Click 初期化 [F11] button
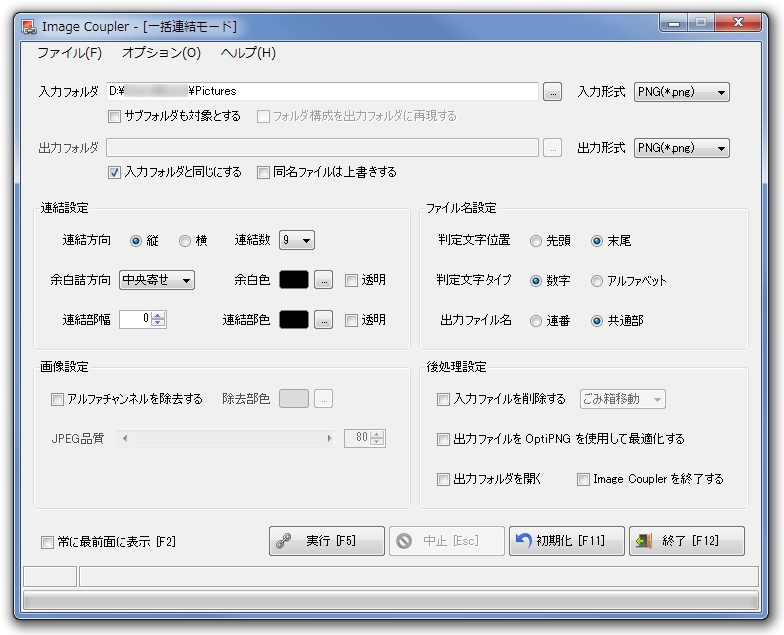This screenshot has width=784, height=635. (566, 541)
